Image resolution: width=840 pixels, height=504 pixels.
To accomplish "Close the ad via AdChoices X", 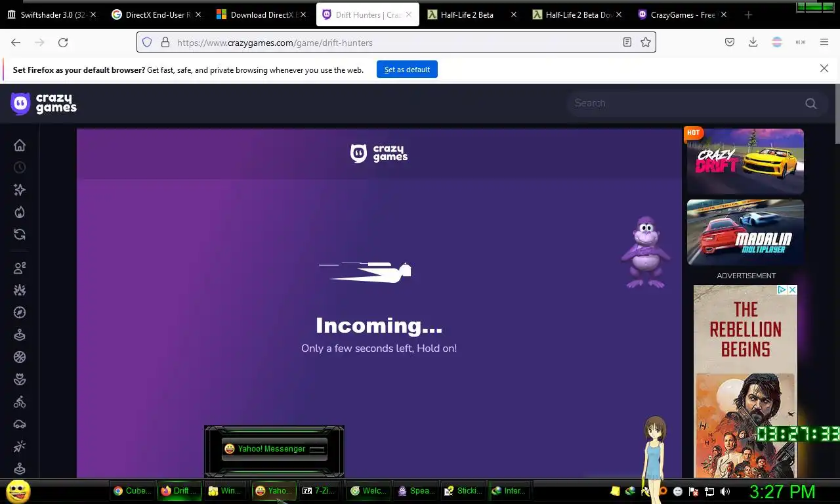I will click(792, 289).
